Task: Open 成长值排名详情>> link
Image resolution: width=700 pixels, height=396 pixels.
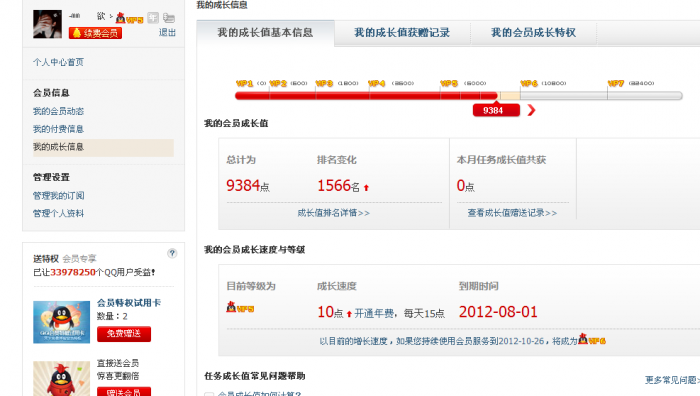Action: [333, 213]
